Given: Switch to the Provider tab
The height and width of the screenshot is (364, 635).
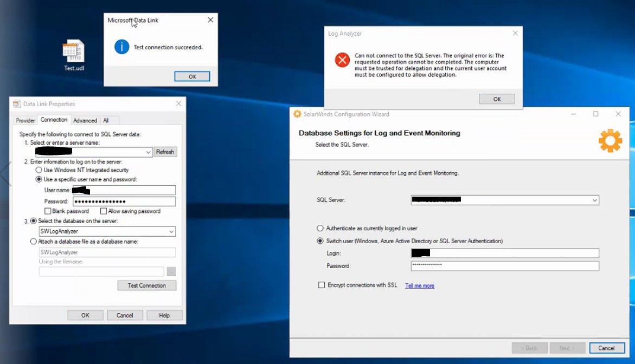Looking at the screenshot, I should 25,121.
